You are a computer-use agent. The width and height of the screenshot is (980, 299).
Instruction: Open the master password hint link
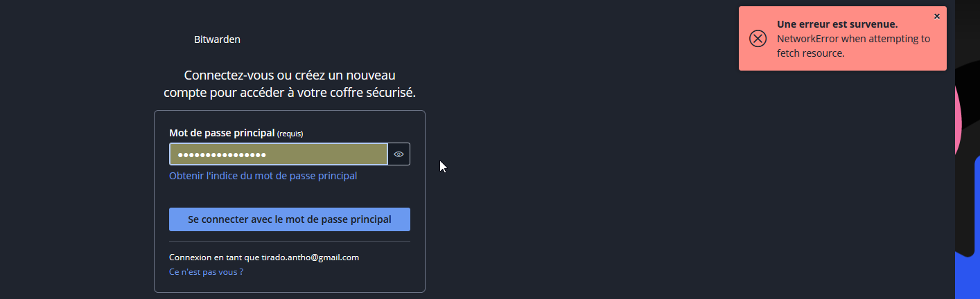(263, 176)
